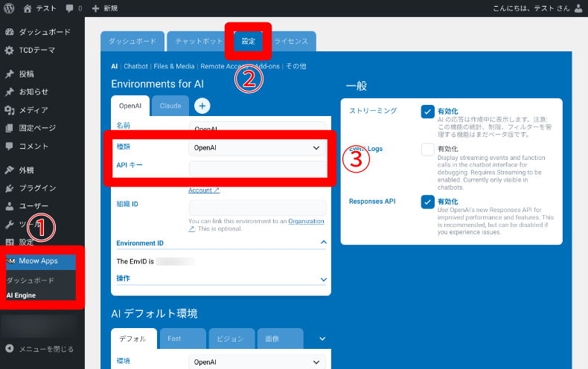Collapse the Environment ID section

coord(324,243)
